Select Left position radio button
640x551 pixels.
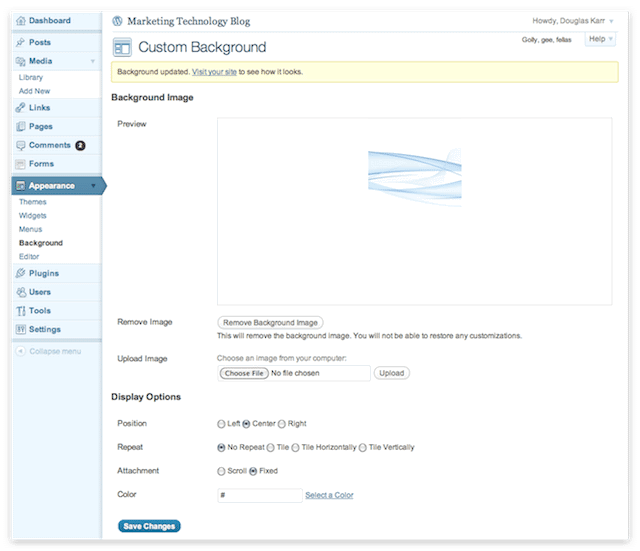221,424
